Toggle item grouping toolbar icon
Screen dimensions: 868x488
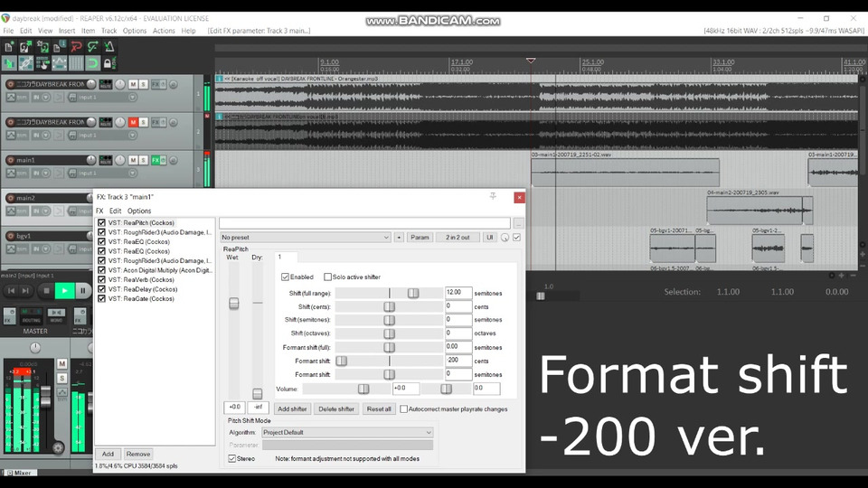25,63
